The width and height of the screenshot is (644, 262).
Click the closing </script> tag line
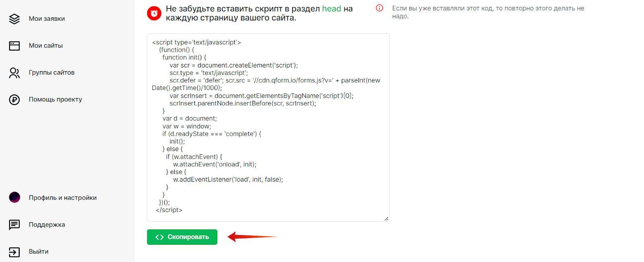pyautogui.click(x=169, y=210)
